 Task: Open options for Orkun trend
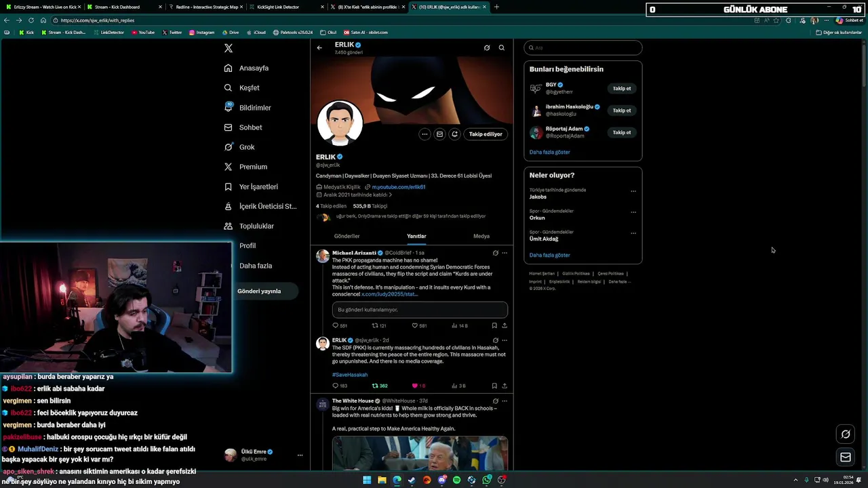(633, 212)
